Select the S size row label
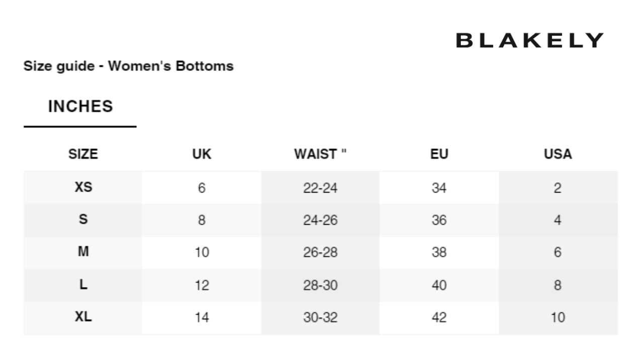 pos(83,220)
